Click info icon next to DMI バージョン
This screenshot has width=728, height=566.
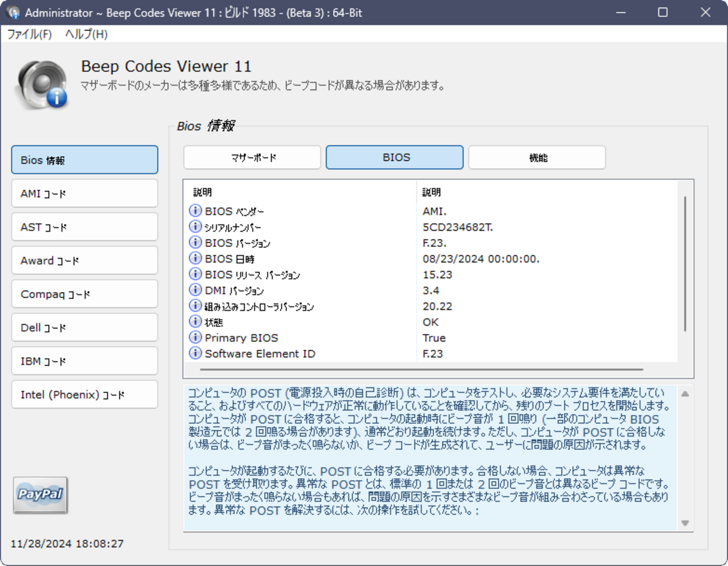tap(195, 290)
